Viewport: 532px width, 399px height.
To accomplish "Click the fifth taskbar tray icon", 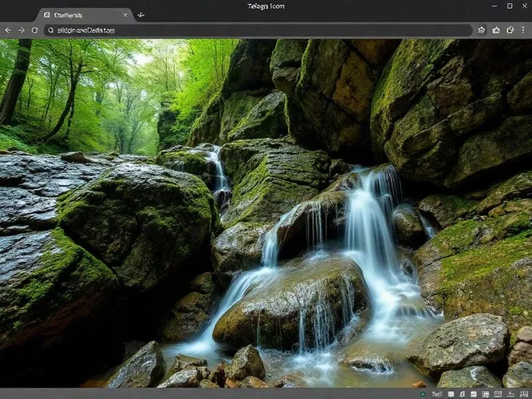I will [474, 394].
